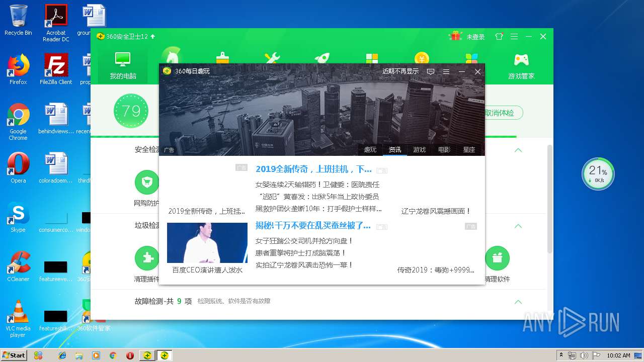Switch to 资讯 tab
The image size is (644, 362).
click(395, 150)
